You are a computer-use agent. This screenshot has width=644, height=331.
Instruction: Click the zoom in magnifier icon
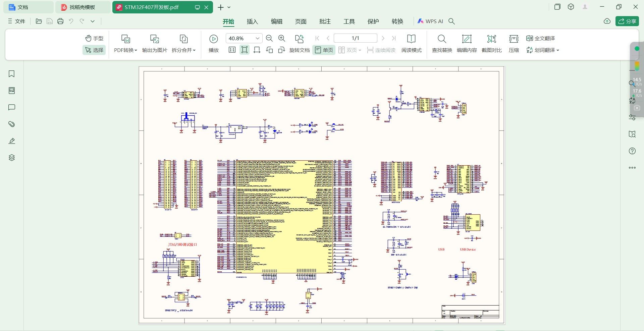[x=282, y=39]
